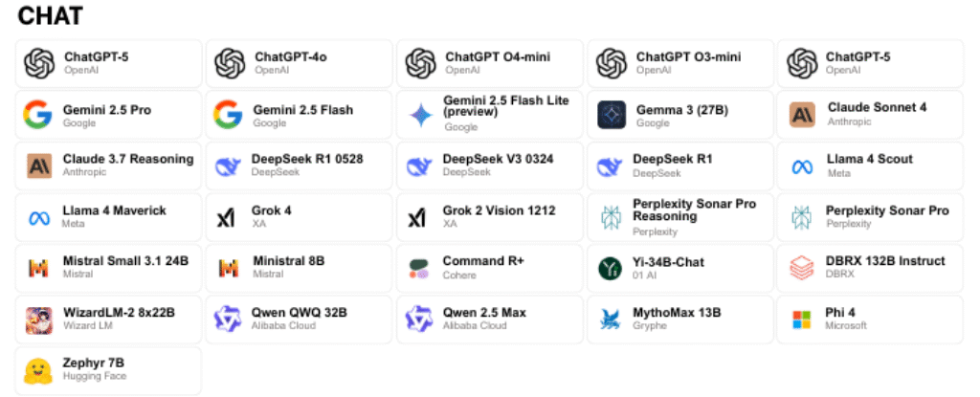Click the Grok 4 xAI logo icon
Screen dimensions: 980x397
click(x=227, y=217)
